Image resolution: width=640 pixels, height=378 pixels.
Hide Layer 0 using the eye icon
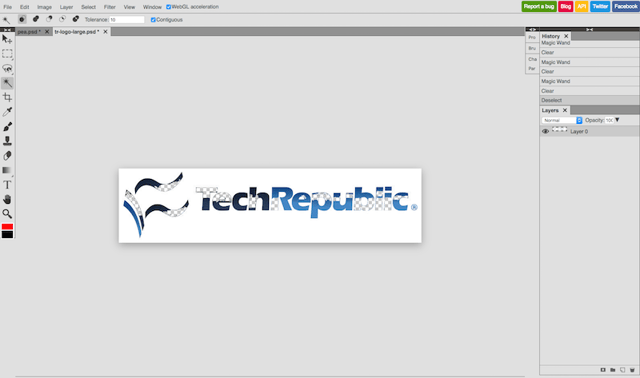point(545,131)
